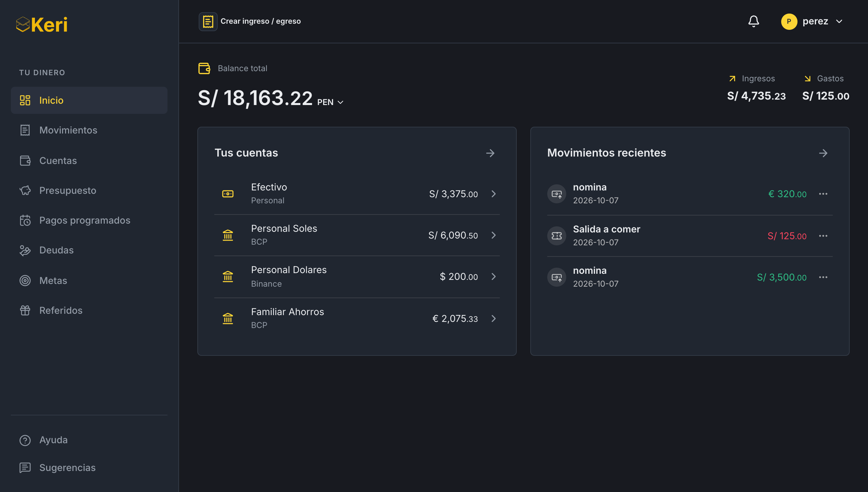The image size is (868, 492).
Task: Click the Familiar Ahorros bank icon
Action: [x=228, y=319]
